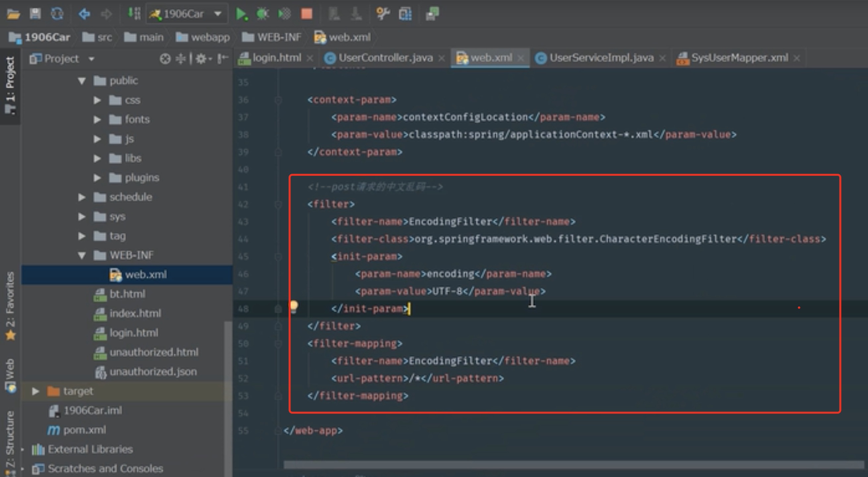The width and height of the screenshot is (868, 477).
Task: Click the green Run button
Action: [x=241, y=14]
